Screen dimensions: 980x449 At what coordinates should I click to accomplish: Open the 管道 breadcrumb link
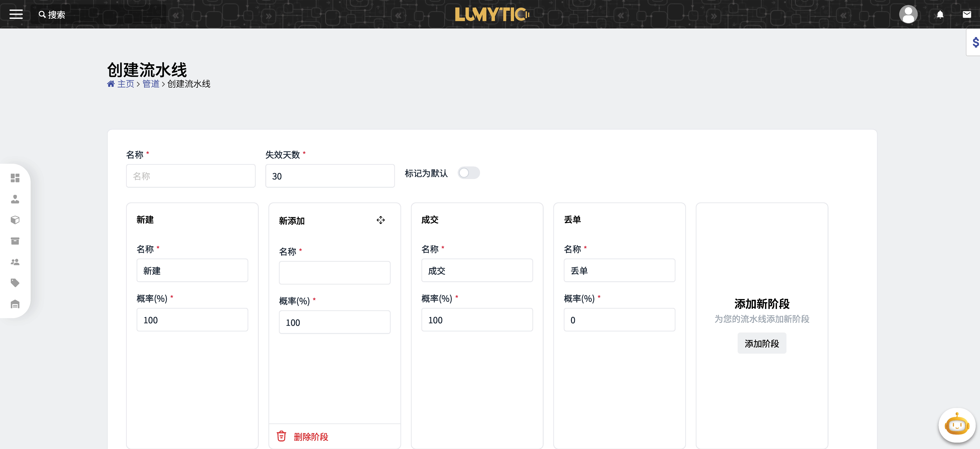tap(151, 84)
